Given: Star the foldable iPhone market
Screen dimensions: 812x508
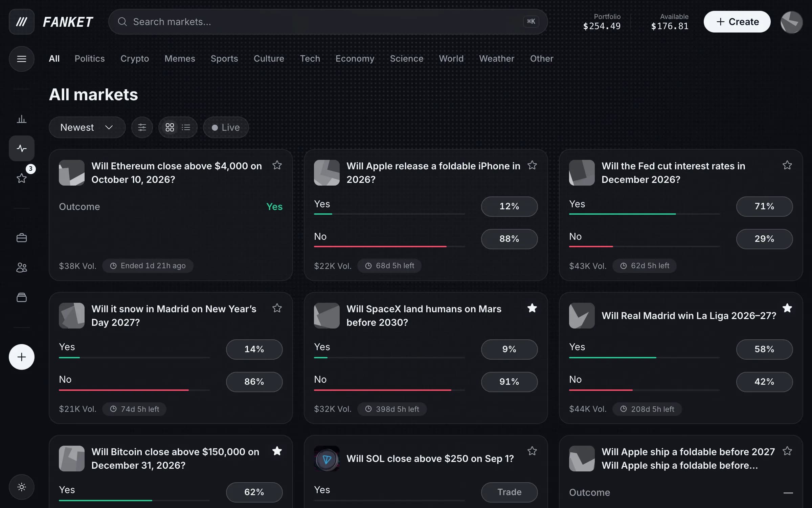Looking at the screenshot, I should (x=532, y=165).
